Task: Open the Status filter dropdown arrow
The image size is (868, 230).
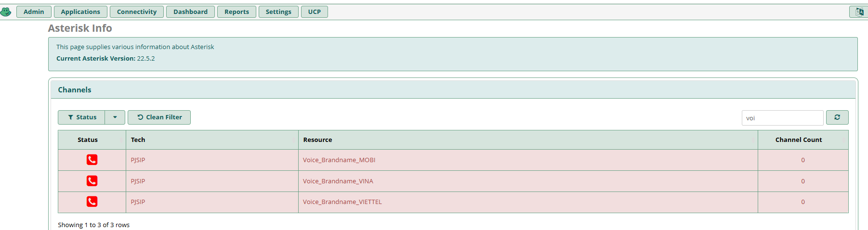Action: point(115,117)
